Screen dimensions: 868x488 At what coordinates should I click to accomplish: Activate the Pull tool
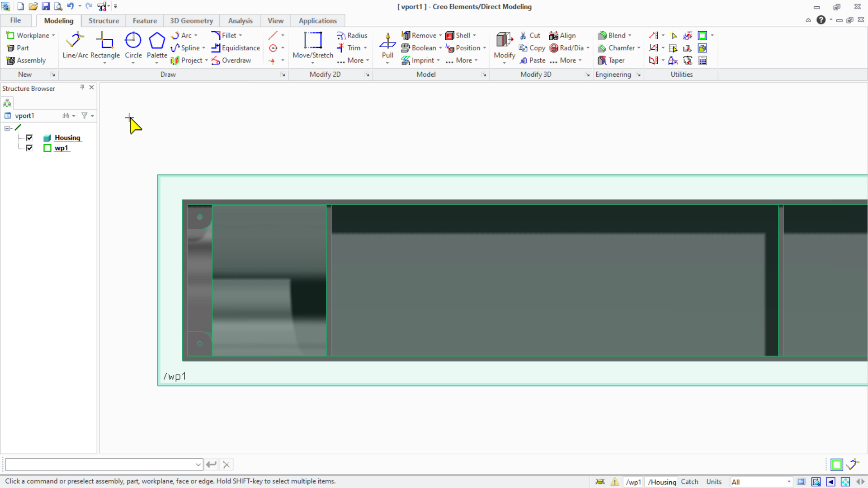click(387, 45)
